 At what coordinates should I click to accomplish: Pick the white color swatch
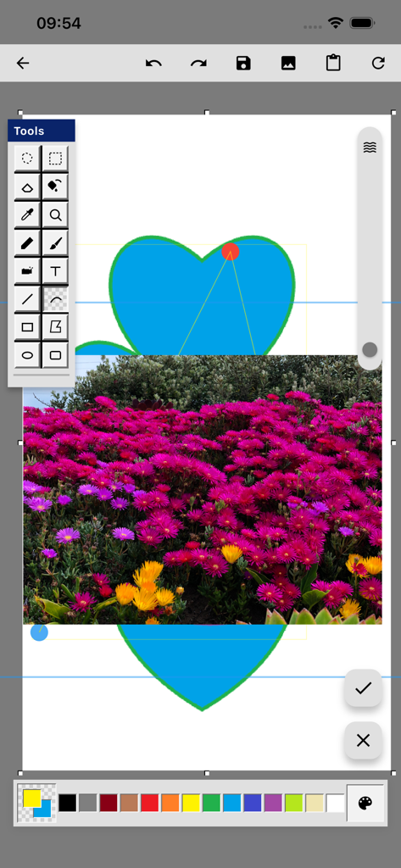coord(335,804)
